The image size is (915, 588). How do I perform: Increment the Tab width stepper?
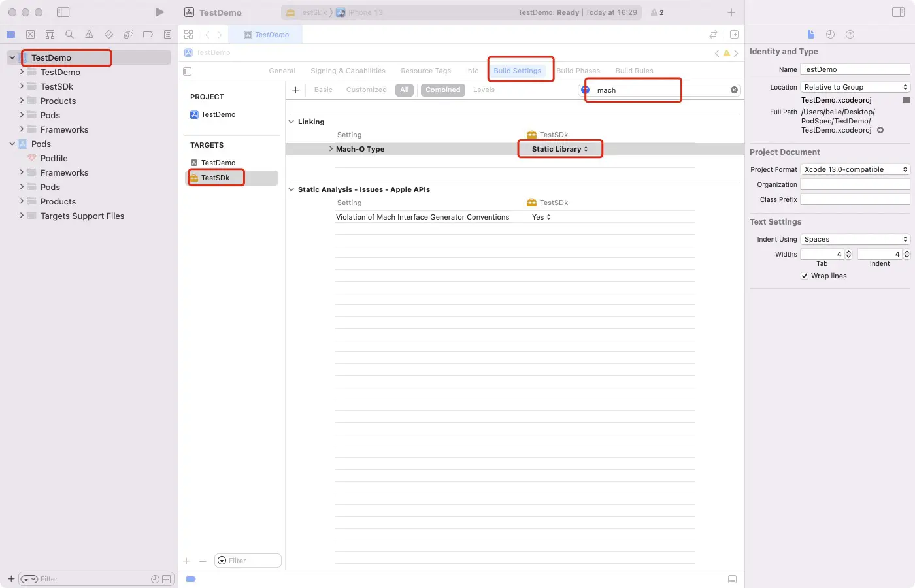coord(848,252)
